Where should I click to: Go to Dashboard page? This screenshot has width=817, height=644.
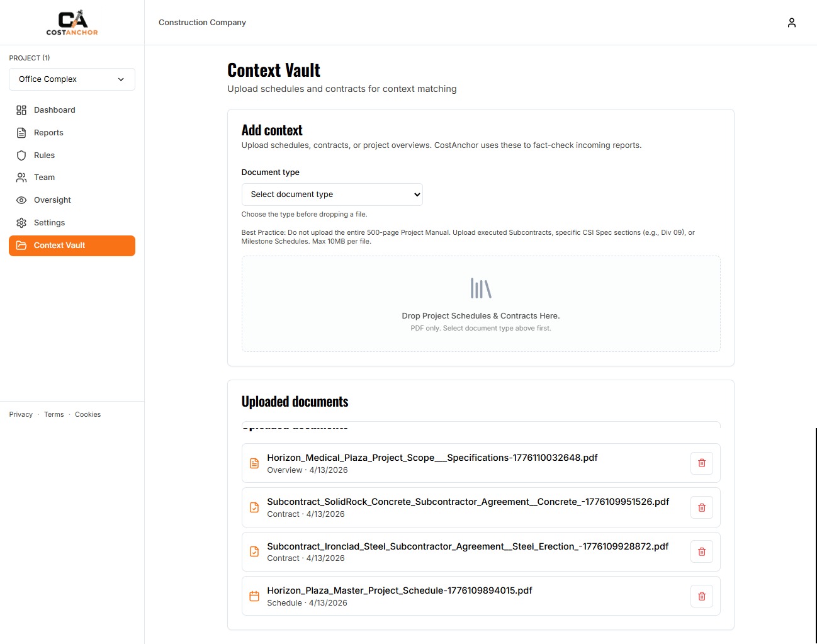72,110
